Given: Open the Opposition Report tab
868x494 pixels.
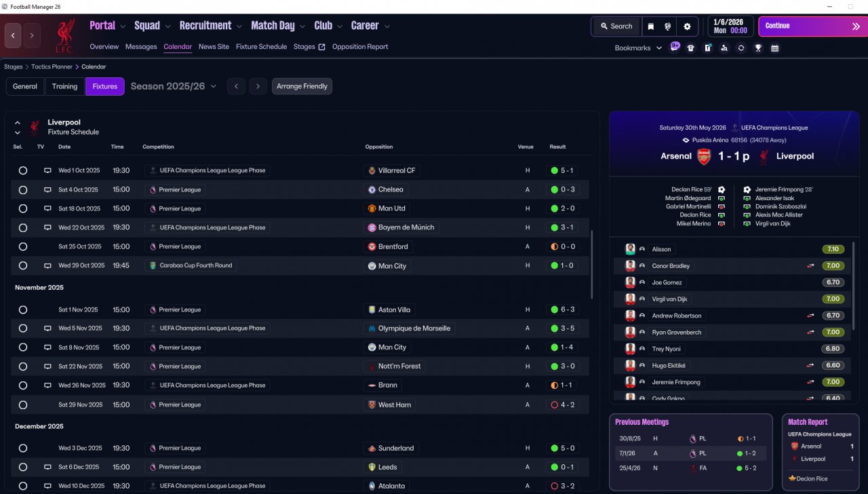Looking at the screenshot, I should coord(360,47).
